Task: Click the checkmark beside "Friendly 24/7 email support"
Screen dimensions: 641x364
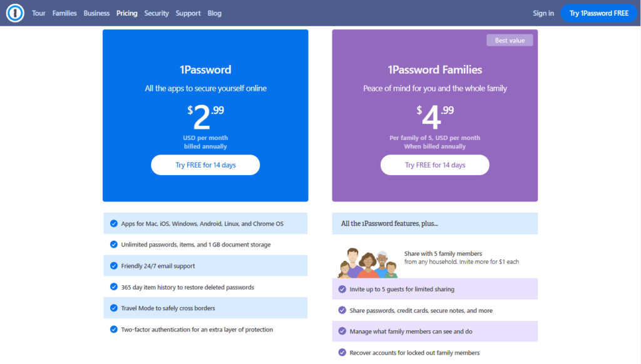Action: click(x=114, y=265)
